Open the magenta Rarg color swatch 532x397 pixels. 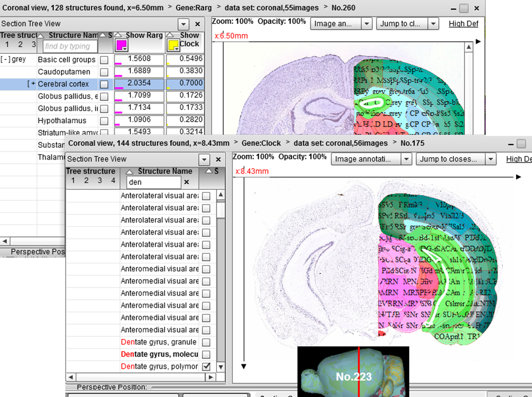click(121, 46)
